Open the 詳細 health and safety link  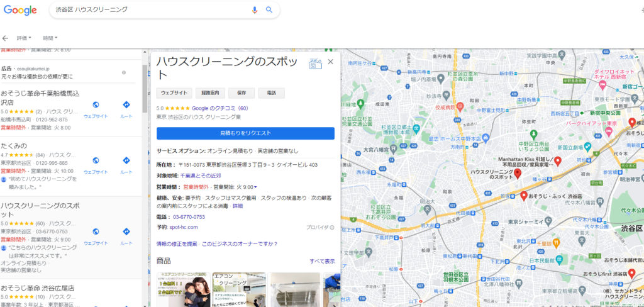click(x=238, y=206)
